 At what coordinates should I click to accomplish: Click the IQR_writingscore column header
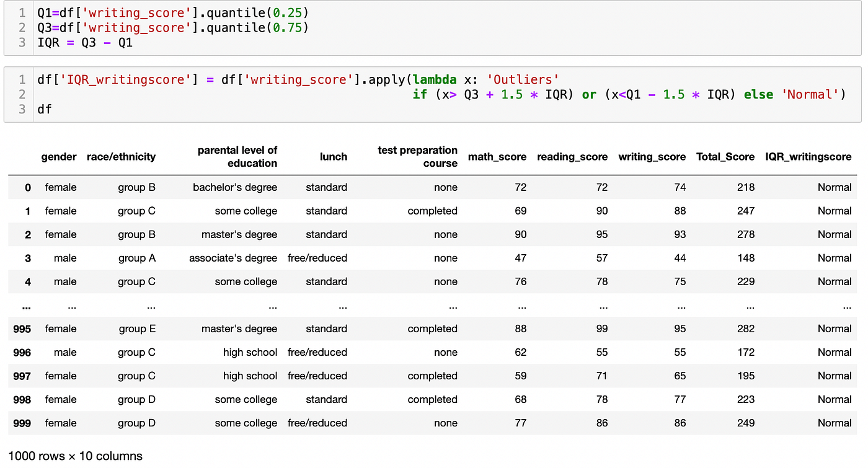pos(808,157)
